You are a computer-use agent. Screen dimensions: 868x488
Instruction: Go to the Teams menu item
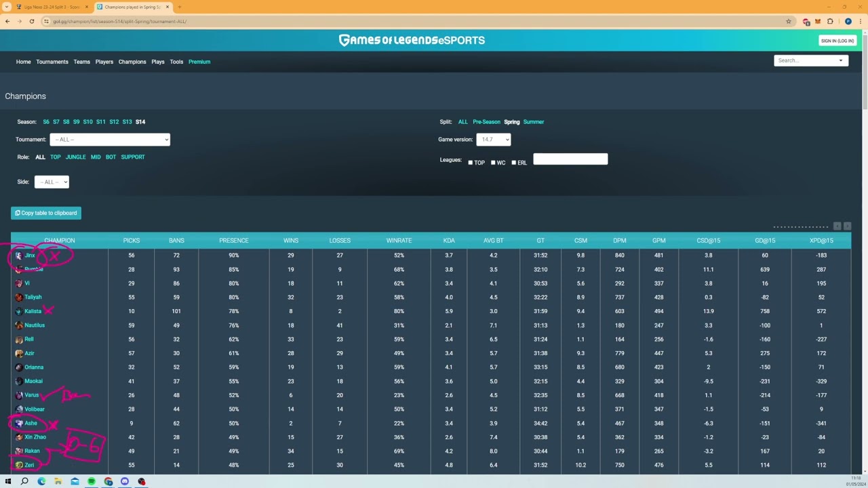(x=81, y=62)
